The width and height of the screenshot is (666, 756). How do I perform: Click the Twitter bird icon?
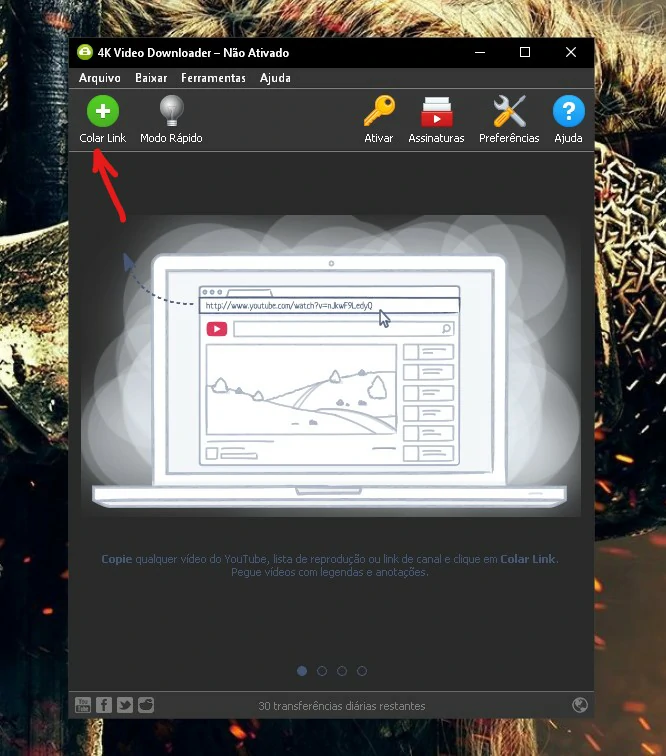[x=125, y=705]
